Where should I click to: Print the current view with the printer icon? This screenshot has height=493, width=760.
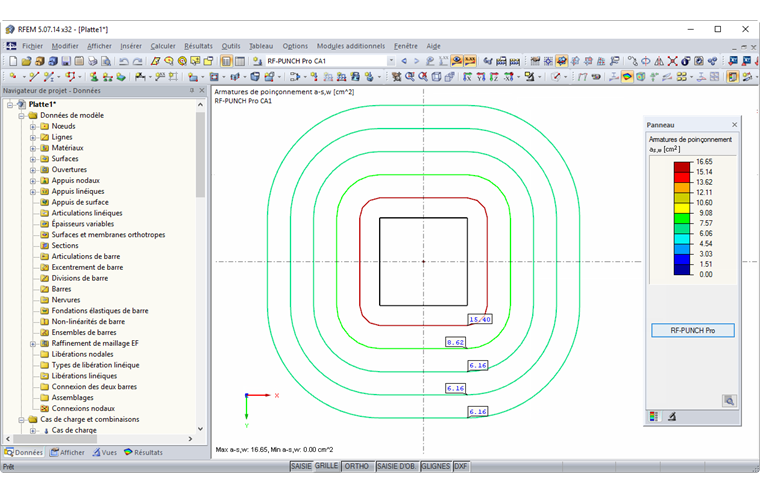click(92, 61)
